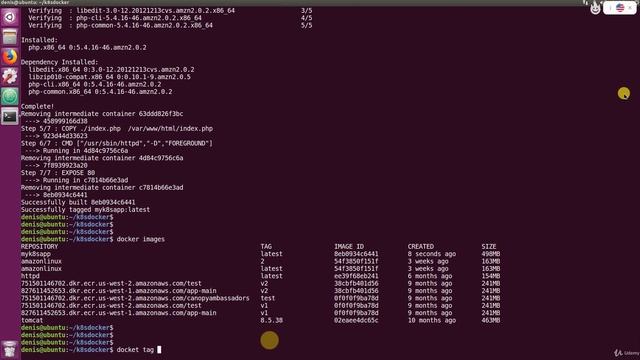Click 'latest' tag in the amazonlinux row
The height and width of the screenshot is (360, 640).
coord(271,269)
